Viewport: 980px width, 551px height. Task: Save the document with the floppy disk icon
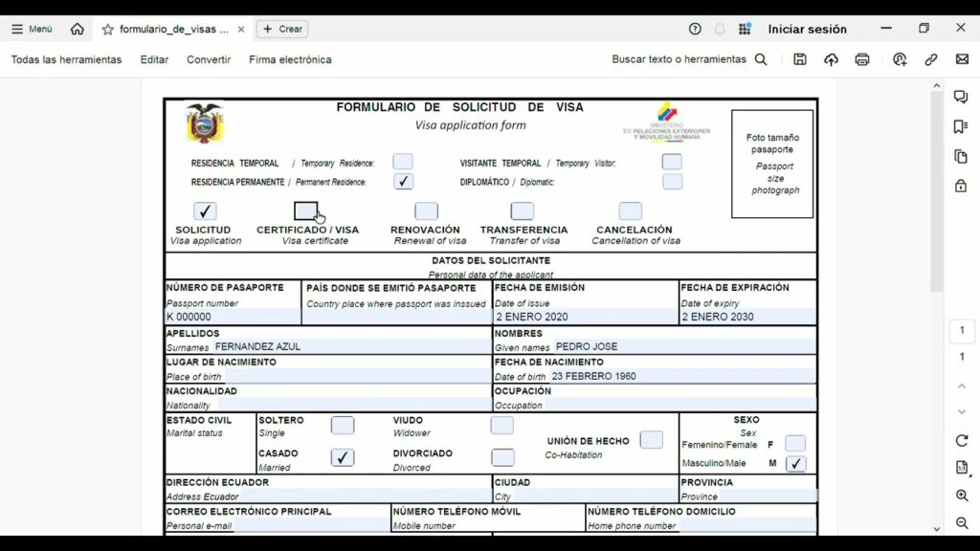tap(800, 59)
